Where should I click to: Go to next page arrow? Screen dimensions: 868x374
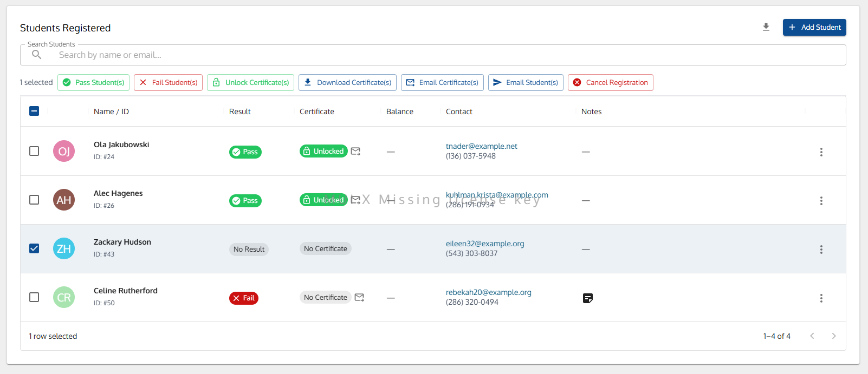pos(833,336)
